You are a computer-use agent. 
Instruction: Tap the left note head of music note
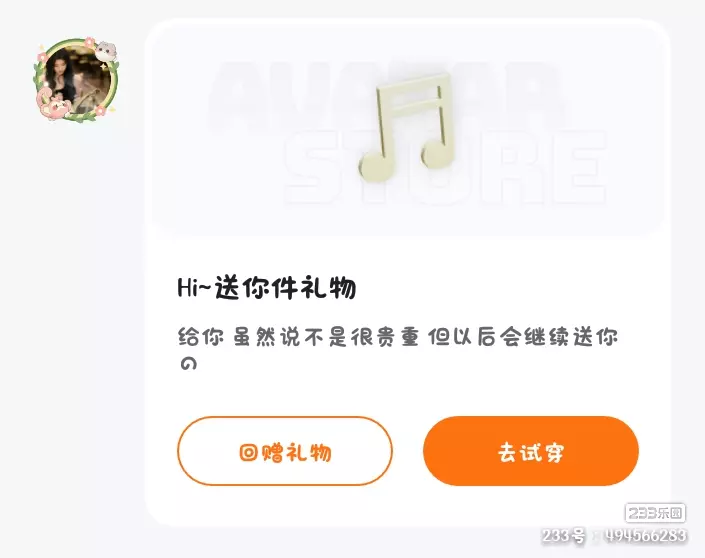(376, 166)
